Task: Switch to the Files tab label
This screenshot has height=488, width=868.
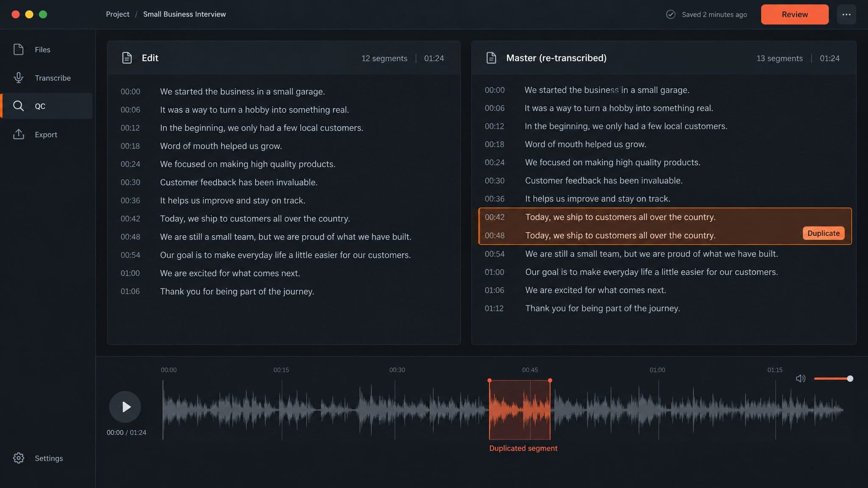Action: [42, 50]
